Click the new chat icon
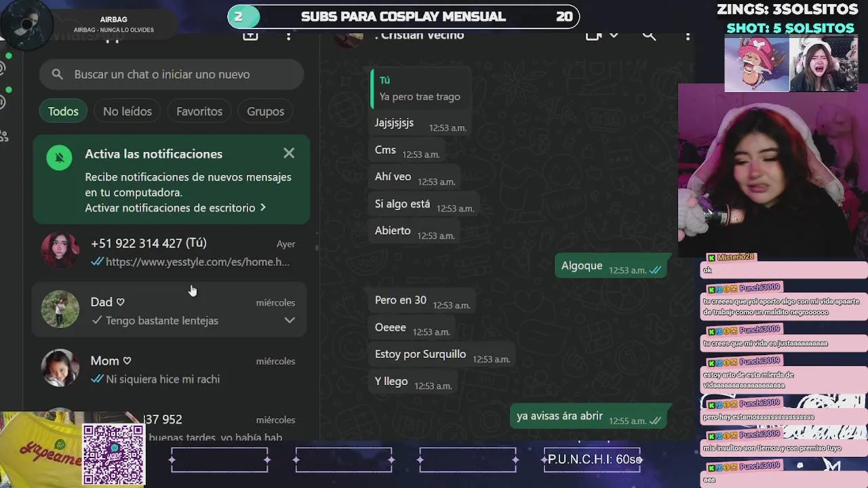The image size is (868, 488). [x=250, y=36]
